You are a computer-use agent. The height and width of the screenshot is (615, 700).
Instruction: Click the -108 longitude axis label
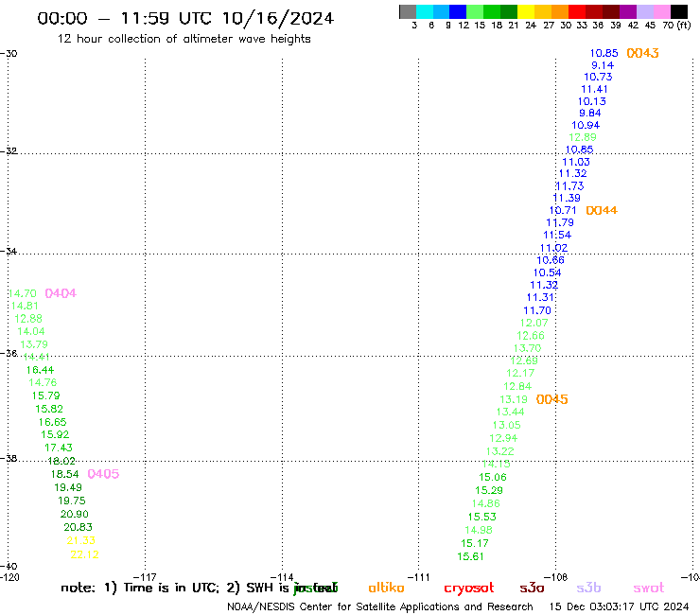point(556,576)
